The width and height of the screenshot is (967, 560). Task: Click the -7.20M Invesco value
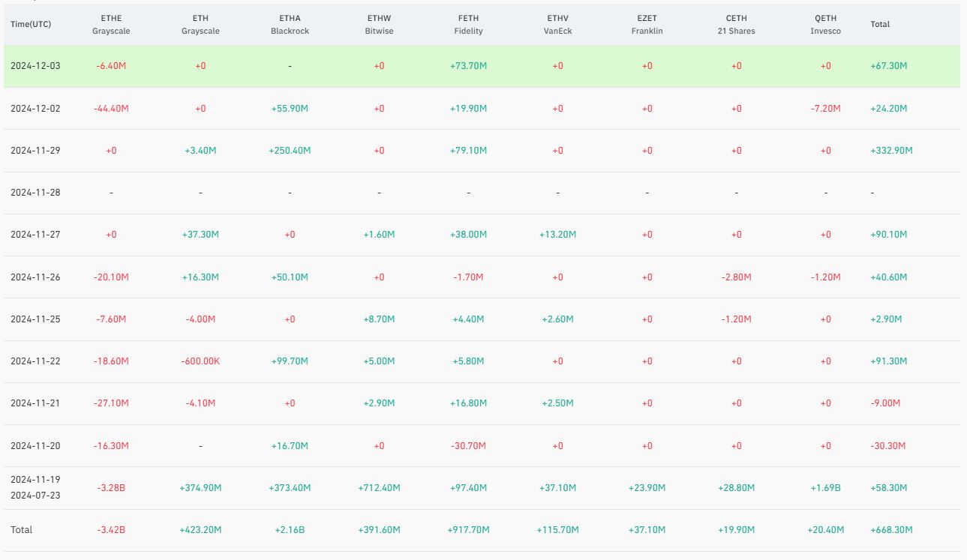point(825,109)
